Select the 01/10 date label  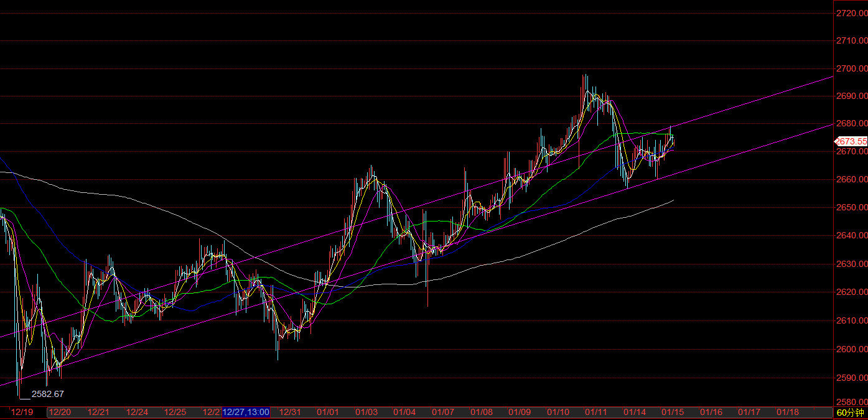click(x=558, y=412)
